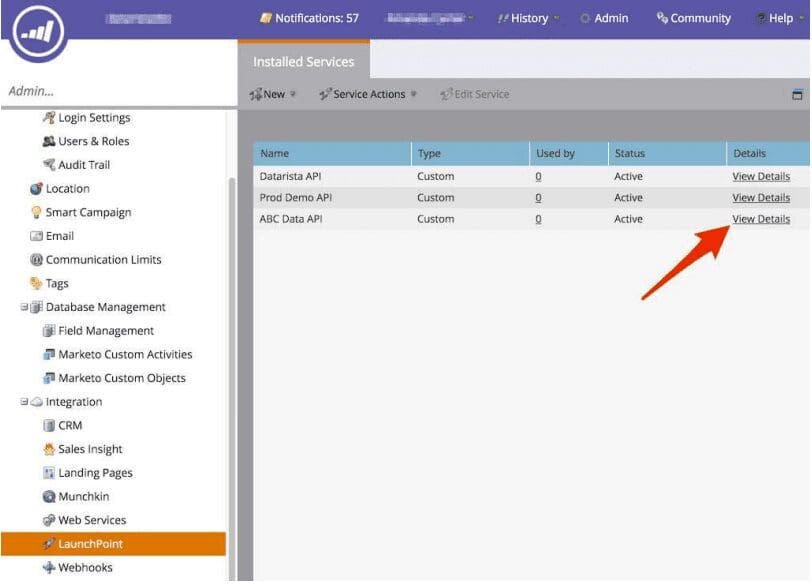Click the window maximize icon in toolbar
The width and height of the screenshot is (812, 584).
tap(798, 94)
